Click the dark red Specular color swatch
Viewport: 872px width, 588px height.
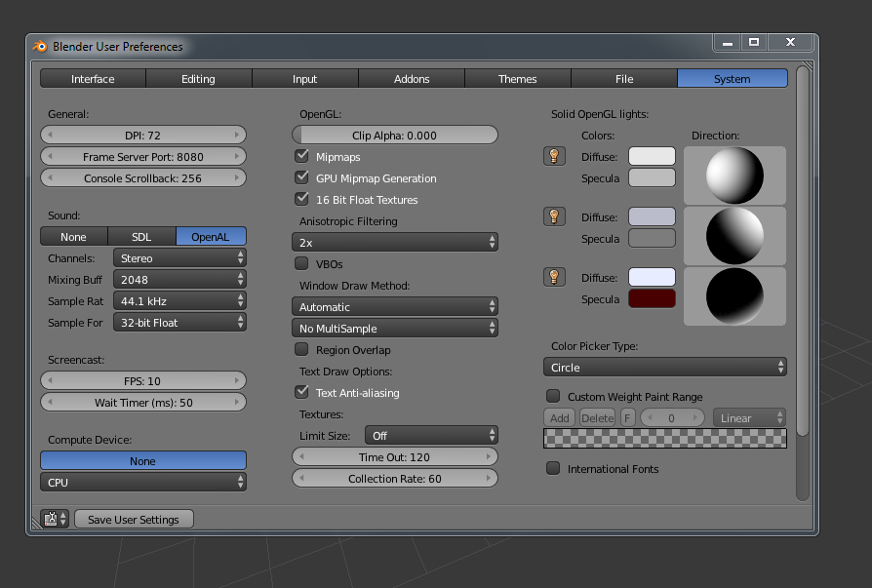(x=652, y=299)
